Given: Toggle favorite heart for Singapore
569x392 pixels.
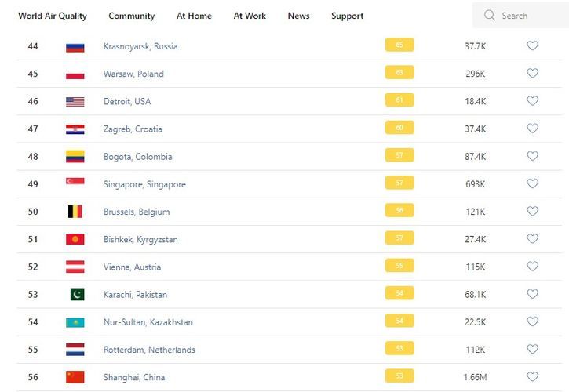Looking at the screenshot, I should (x=532, y=184).
